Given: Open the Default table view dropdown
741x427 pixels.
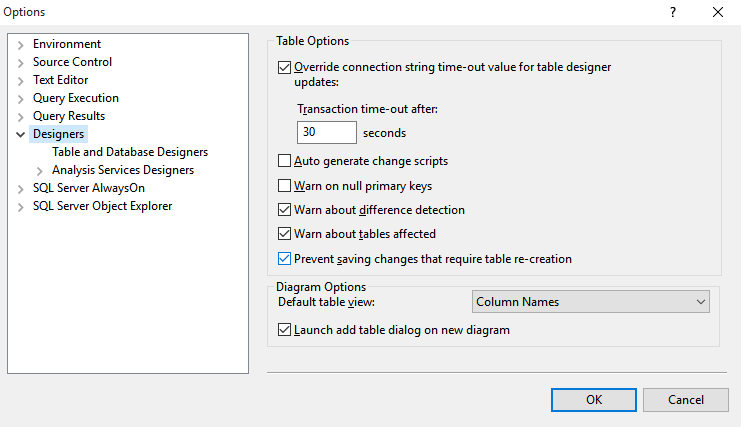Looking at the screenshot, I should [591, 302].
